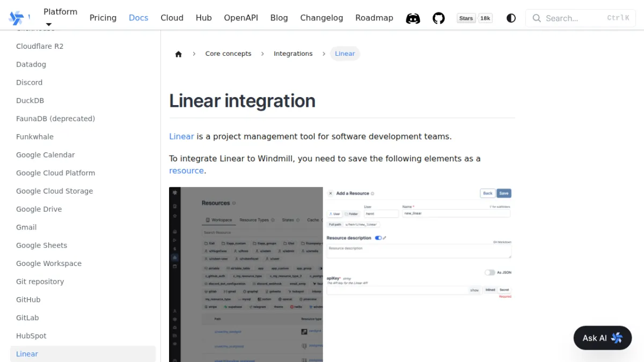Open GitHub integration in the sidebar list
The width and height of the screenshot is (644, 362).
coord(28,300)
